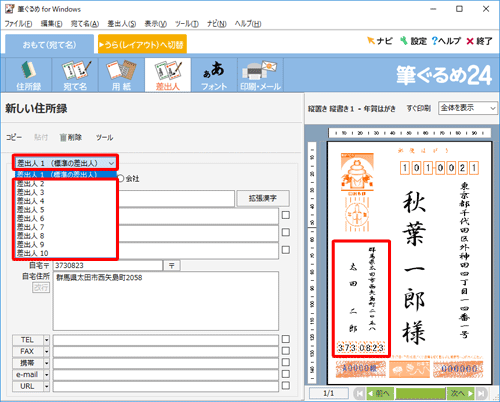Click the green page slider bar
This screenshot has height=402, width=500.
pyautogui.click(x=420, y=393)
